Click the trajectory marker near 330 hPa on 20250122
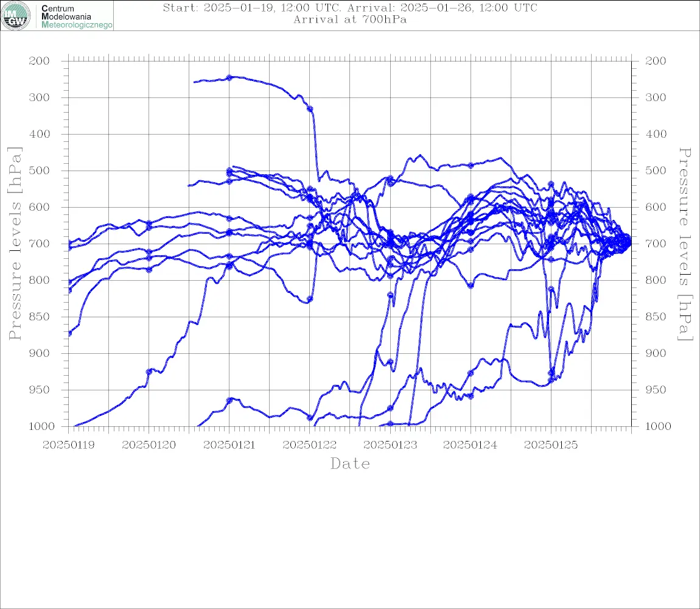This screenshot has width=700, height=609. coord(310,109)
